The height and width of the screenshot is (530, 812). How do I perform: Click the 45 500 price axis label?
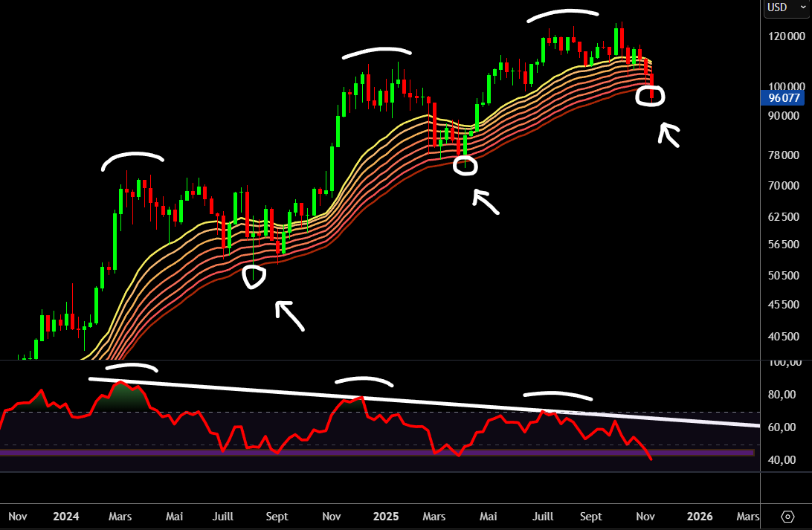(x=784, y=304)
